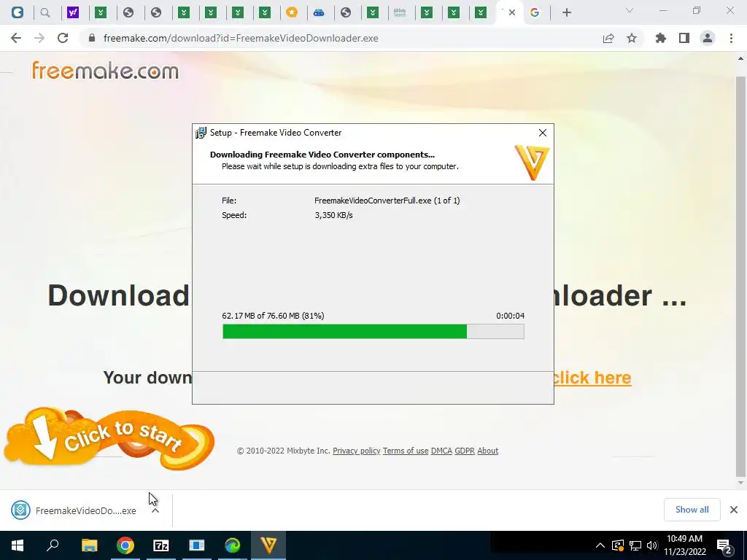Click the green download progress bar
Viewport: 747px width, 560px height.
coord(373,332)
